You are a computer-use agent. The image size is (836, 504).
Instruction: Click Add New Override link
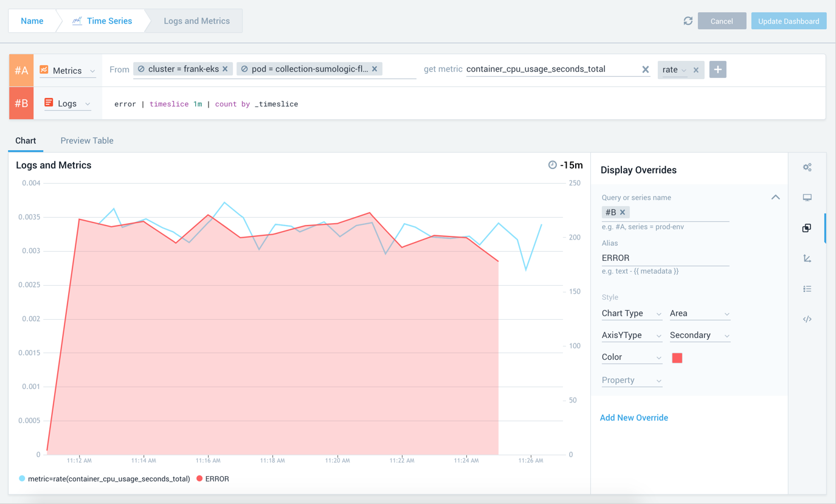click(634, 418)
